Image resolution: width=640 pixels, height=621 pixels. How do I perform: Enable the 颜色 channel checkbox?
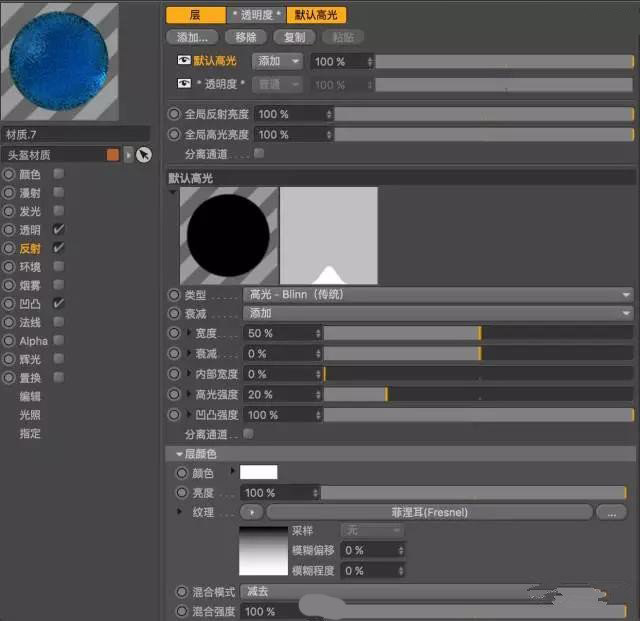[59, 174]
